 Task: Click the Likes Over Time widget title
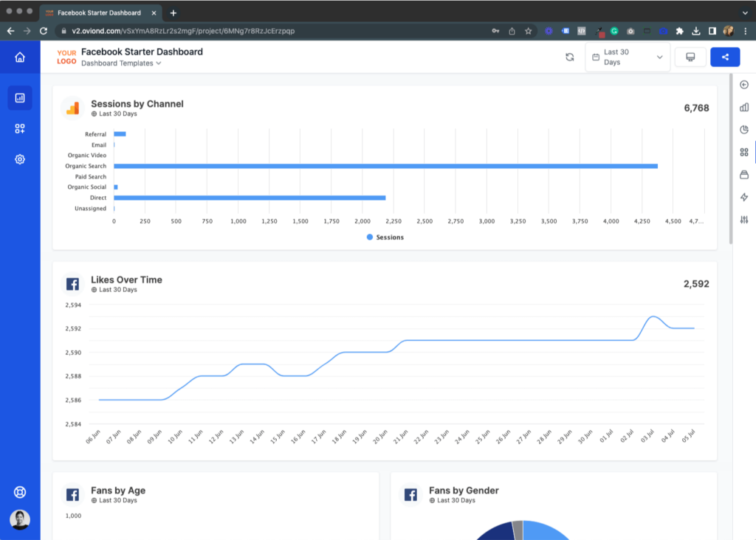[126, 280]
